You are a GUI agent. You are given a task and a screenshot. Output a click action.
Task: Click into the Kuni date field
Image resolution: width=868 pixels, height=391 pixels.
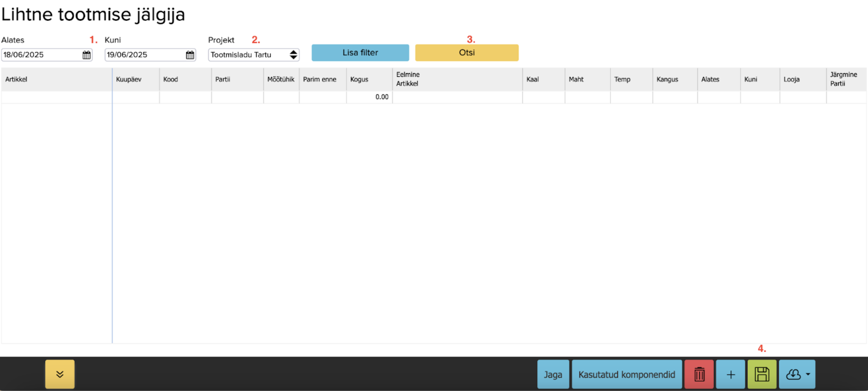coord(145,55)
